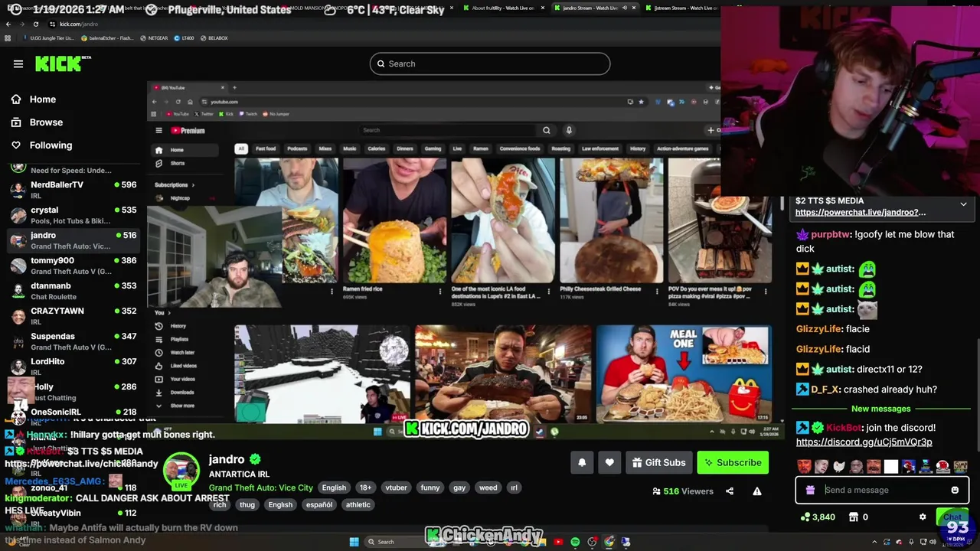This screenshot has height=551, width=980.
Task: Click the heart follow button
Action: click(x=609, y=462)
